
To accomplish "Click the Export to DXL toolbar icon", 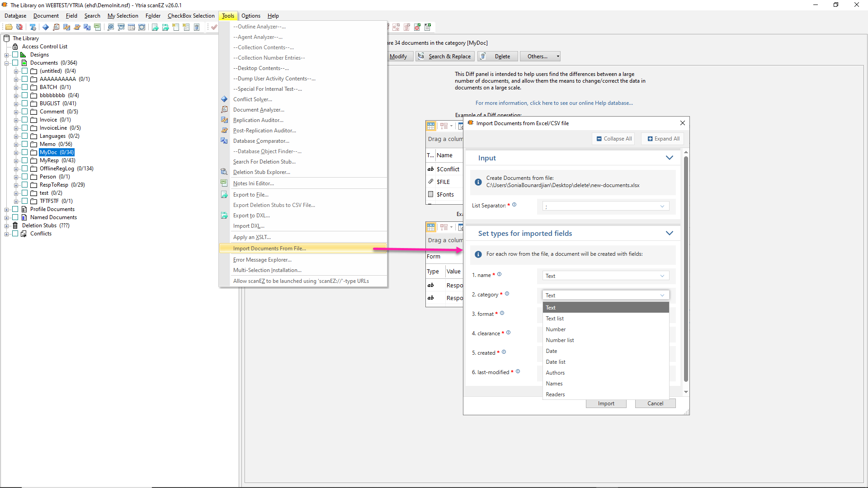I will (165, 27).
